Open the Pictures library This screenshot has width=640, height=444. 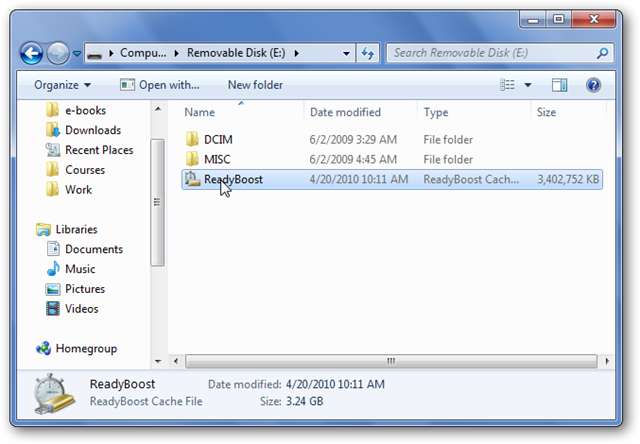(85, 289)
